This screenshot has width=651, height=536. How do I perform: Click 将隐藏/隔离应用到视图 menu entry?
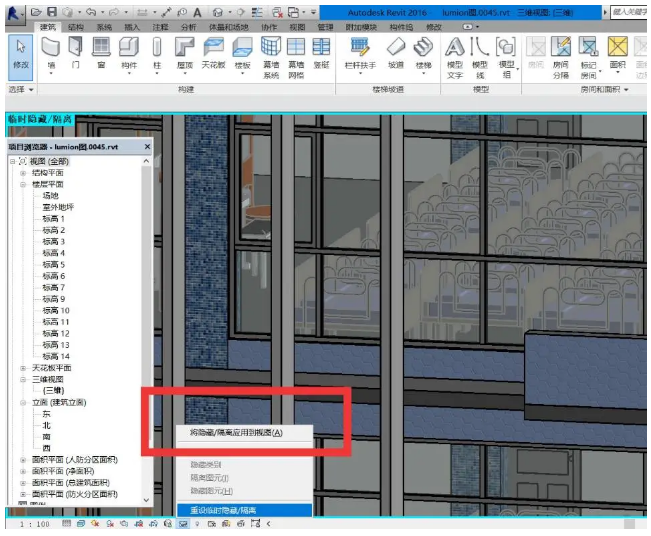pyautogui.click(x=236, y=433)
